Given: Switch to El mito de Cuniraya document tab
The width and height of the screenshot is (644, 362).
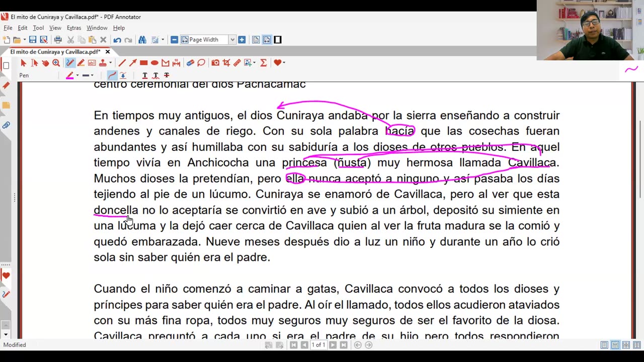Looking at the screenshot, I should pos(55,52).
